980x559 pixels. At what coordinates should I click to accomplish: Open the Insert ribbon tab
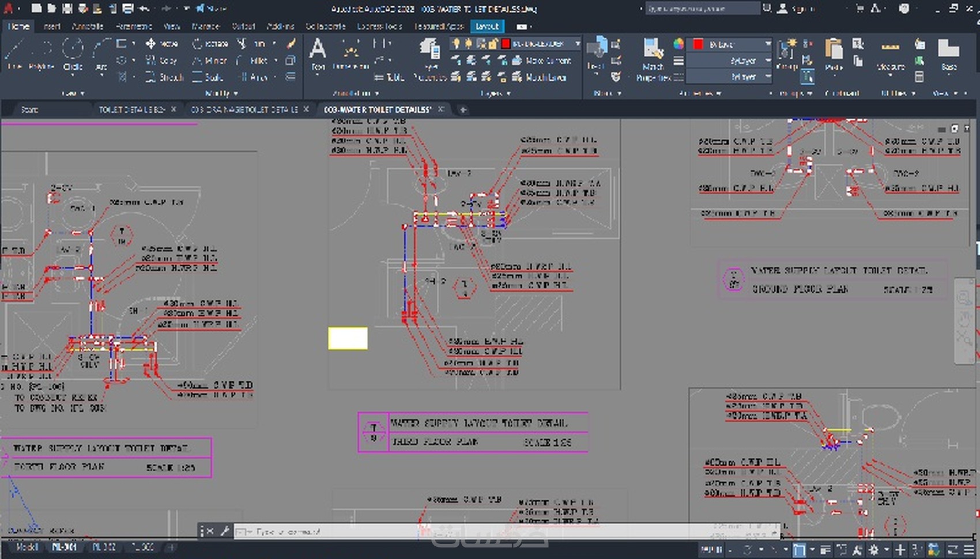(x=52, y=27)
